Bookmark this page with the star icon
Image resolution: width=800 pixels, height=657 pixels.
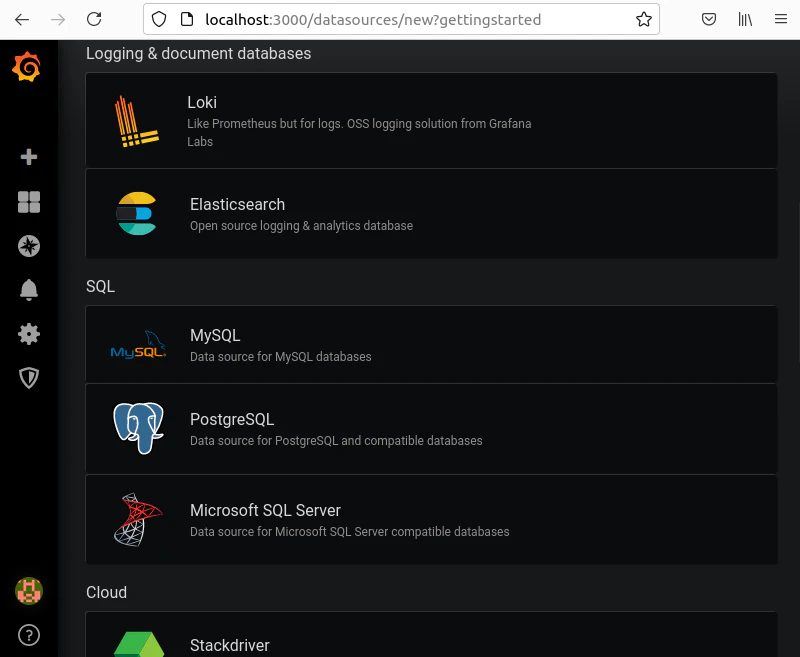[644, 19]
